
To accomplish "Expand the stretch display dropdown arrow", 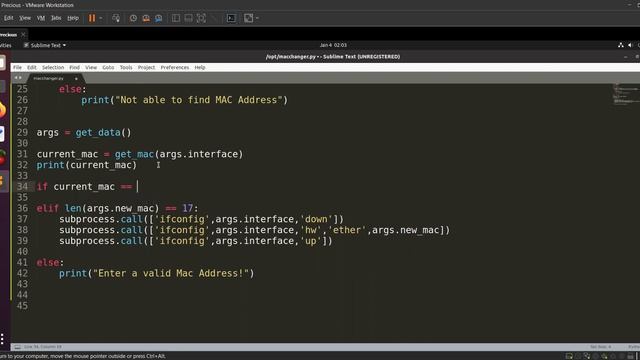I will [257, 18].
